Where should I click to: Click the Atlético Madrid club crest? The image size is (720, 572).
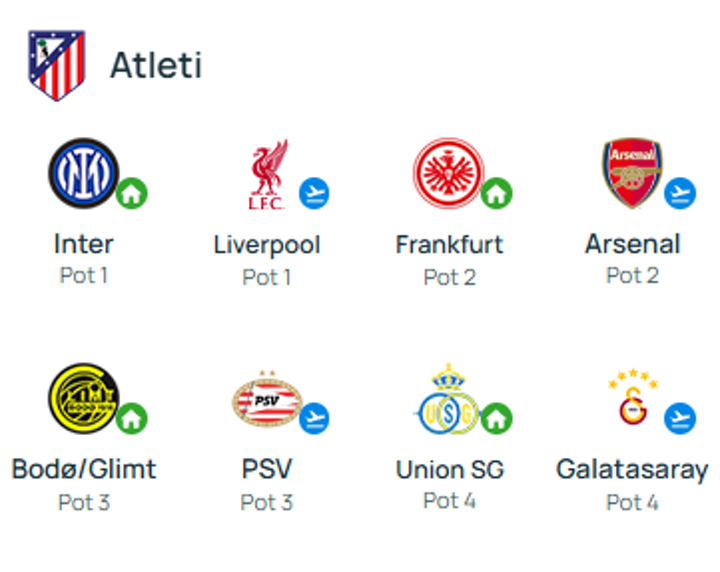tap(56, 65)
